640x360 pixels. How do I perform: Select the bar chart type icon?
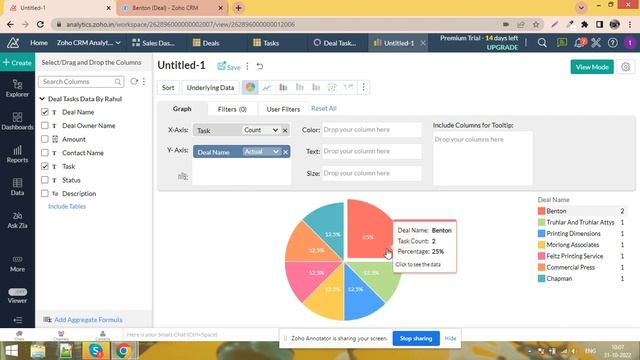283,87
